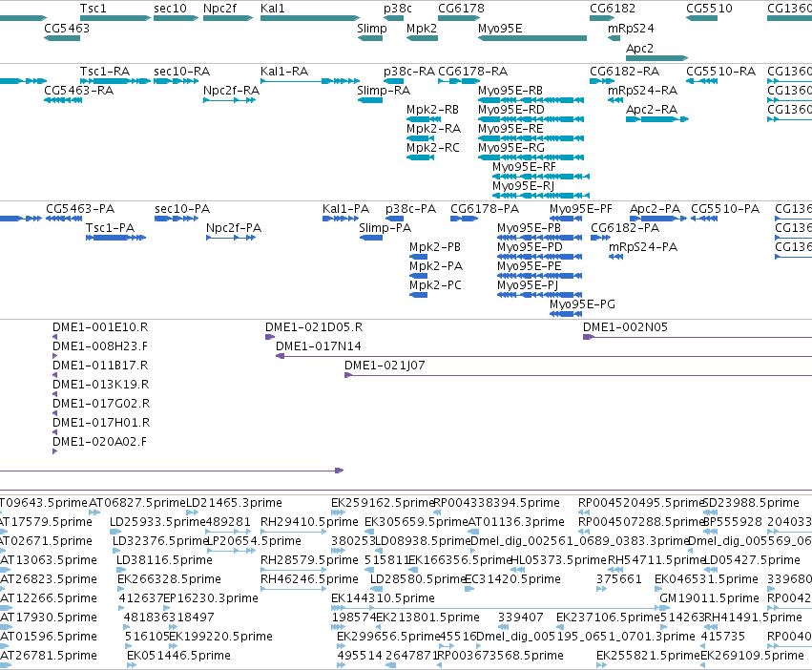
Task: Click protein Myo95E-PG
Action: pos(583,304)
